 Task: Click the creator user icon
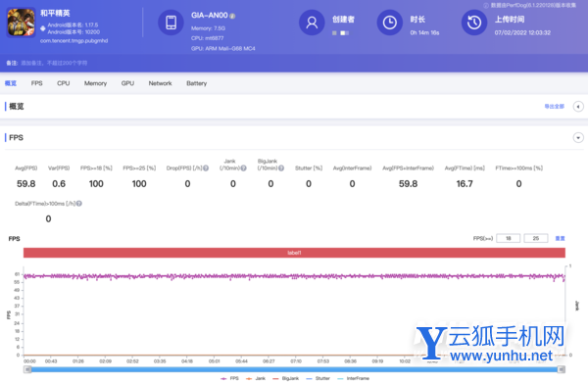312,23
